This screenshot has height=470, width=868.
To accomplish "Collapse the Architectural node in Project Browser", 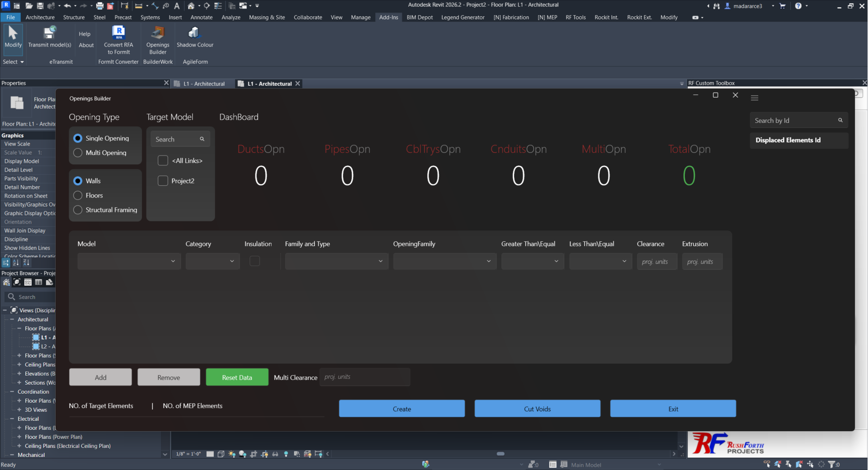I will point(12,320).
